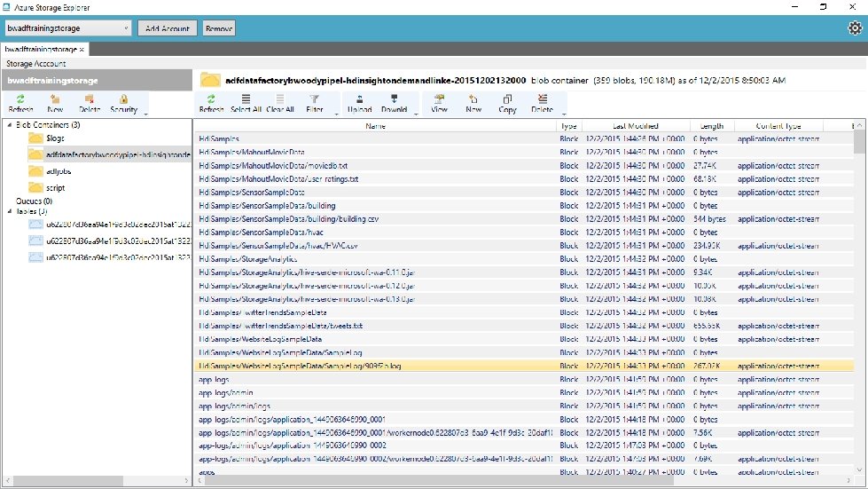Click Delete in storage account toolbar

coord(90,104)
